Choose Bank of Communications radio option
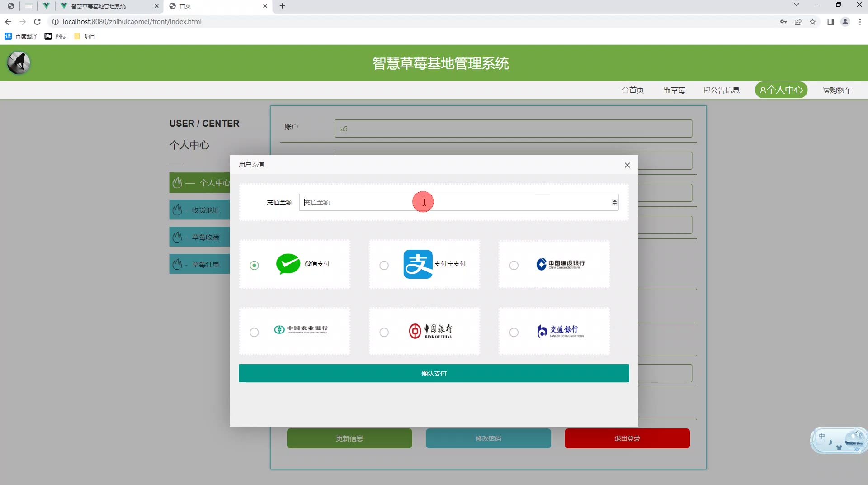Screen dimensions: 868x485 [x=514, y=332]
